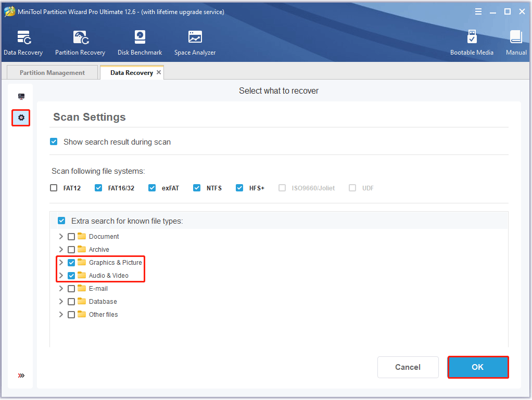
Task: Uncheck Graphics & Picture checkbox
Action: [x=71, y=262]
